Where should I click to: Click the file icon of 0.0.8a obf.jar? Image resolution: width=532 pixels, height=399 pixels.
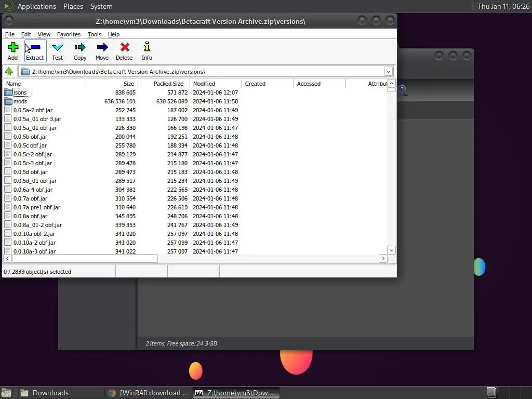(8, 216)
